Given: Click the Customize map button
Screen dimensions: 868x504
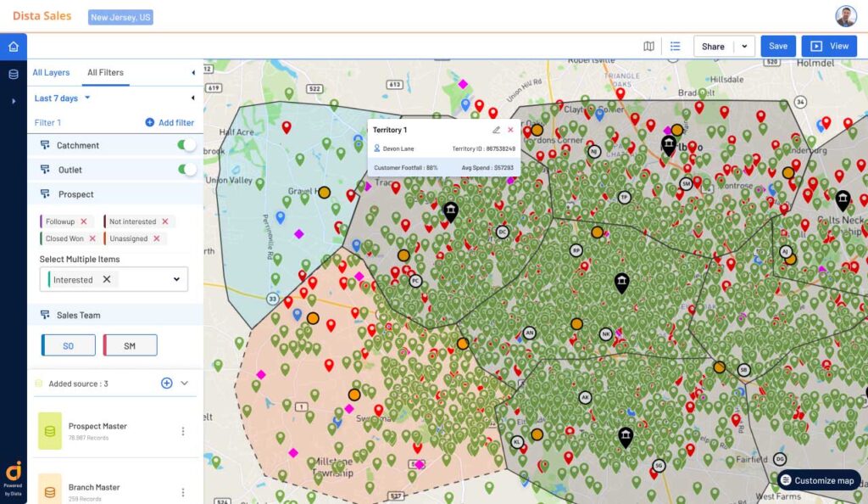Looking at the screenshot, I should pos(819,480).
